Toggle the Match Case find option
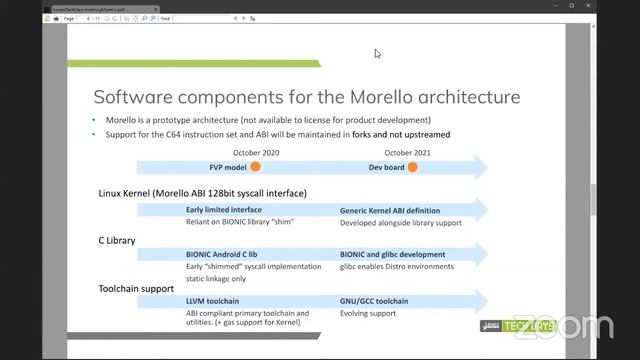The image size is (640, 360). (x=253, y=18)
